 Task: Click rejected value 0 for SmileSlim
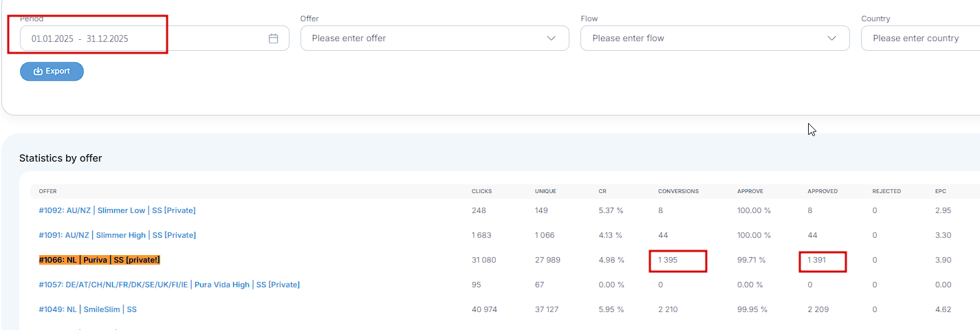[x=875, y=309]
